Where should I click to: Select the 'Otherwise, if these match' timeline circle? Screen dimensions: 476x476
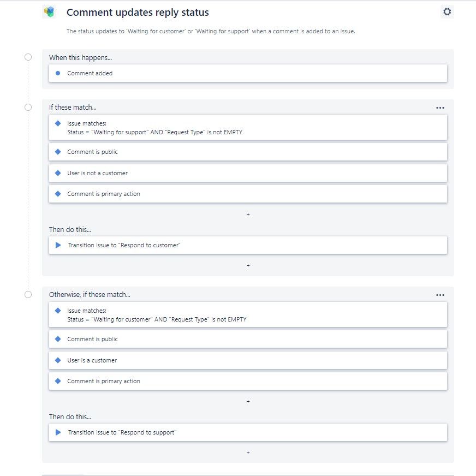click(x=28, y=295)
